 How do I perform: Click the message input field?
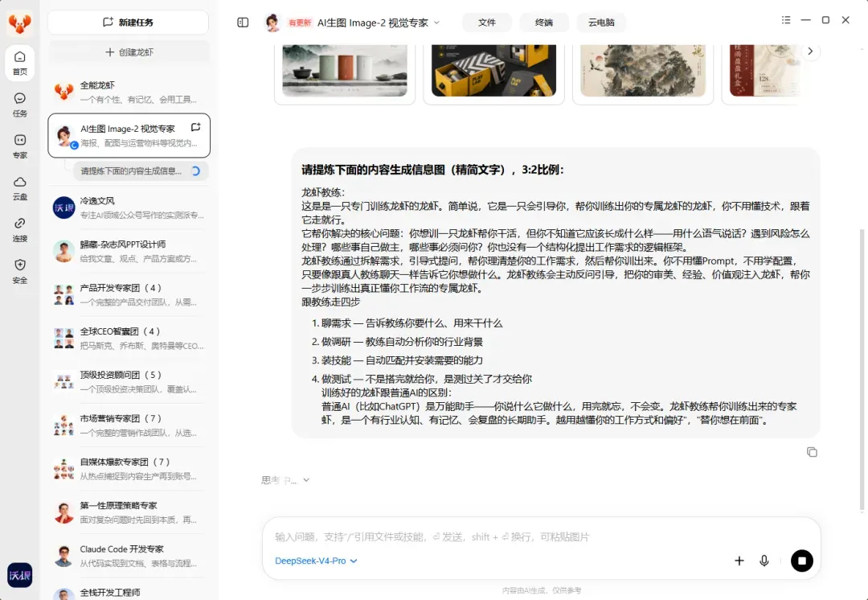(x=542, y=536)
